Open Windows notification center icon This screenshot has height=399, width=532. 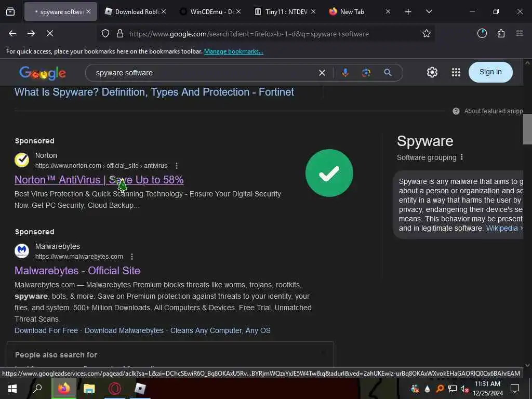515,389
